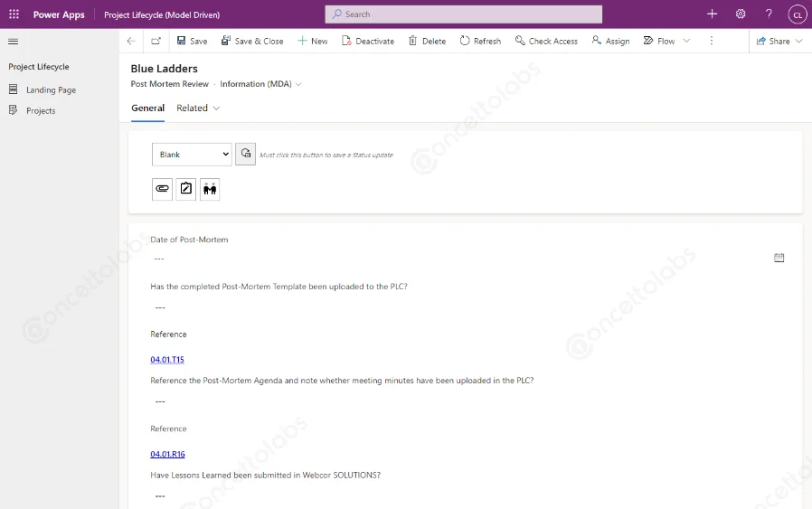
Task: Go to Projects in the sidebar
Action: 41,111
